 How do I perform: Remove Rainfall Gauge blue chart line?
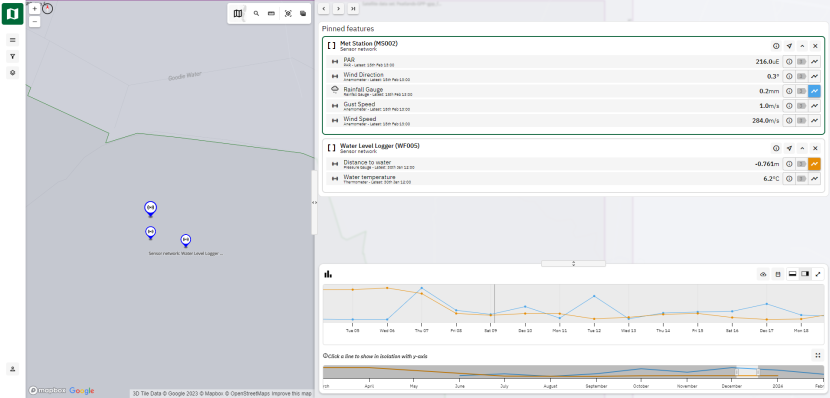pos(814,91)
